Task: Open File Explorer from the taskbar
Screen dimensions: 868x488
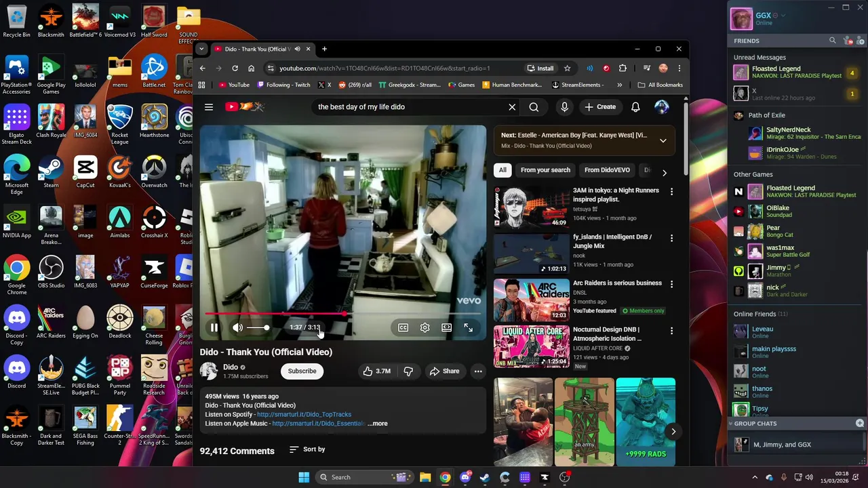Action: 425,477
